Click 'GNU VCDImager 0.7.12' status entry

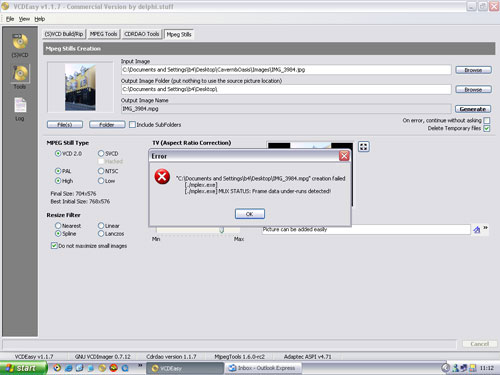coord(103,357)
